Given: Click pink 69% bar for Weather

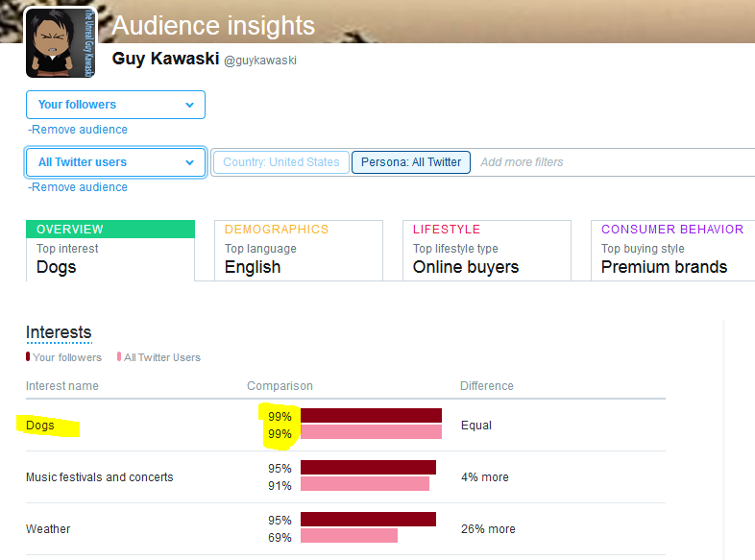Looking at the screenshot, I should pos(349,535).
